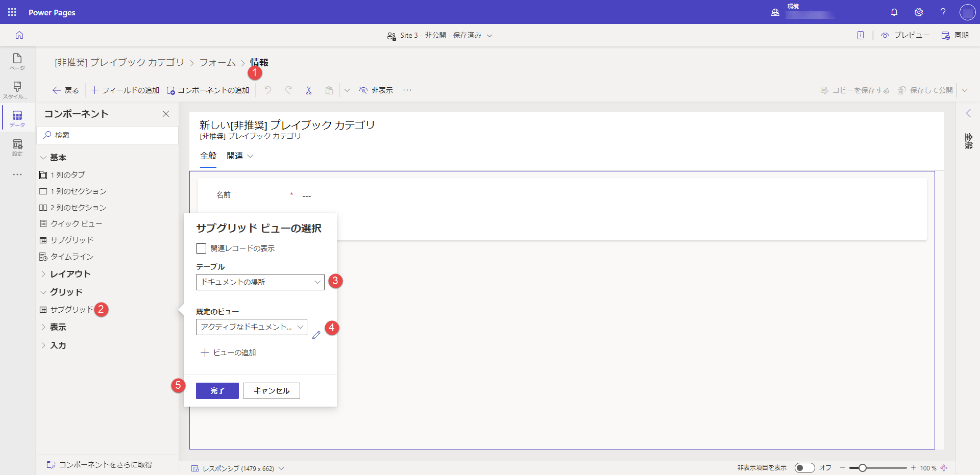Check 関連レコードの表示 checkbox

[x=201, y=248]
